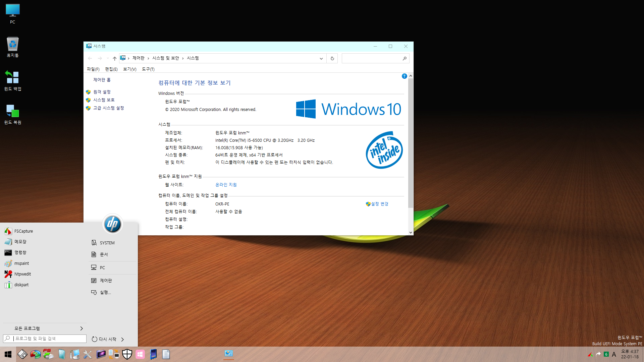This screenshot has height=362, width=644.
Task: Open 문서 in the start menu
Action: tap(113, 254)
